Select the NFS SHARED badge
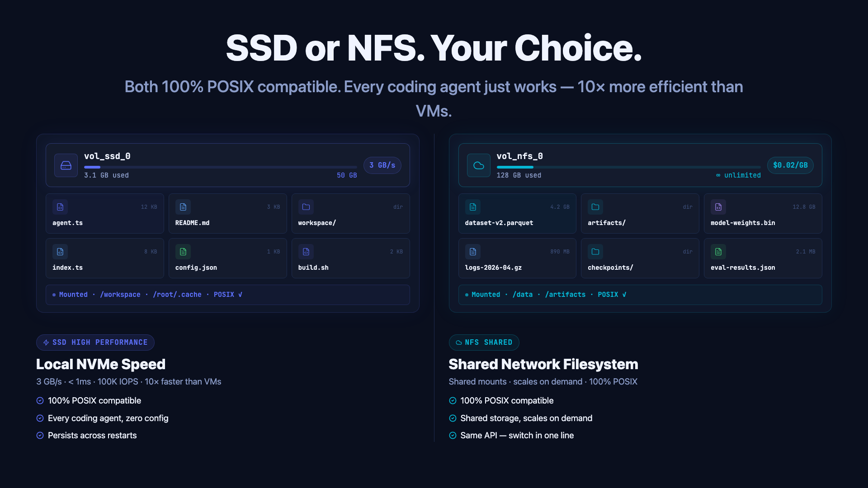This screenshot has width=868, height=488. [x=484, y=343]
